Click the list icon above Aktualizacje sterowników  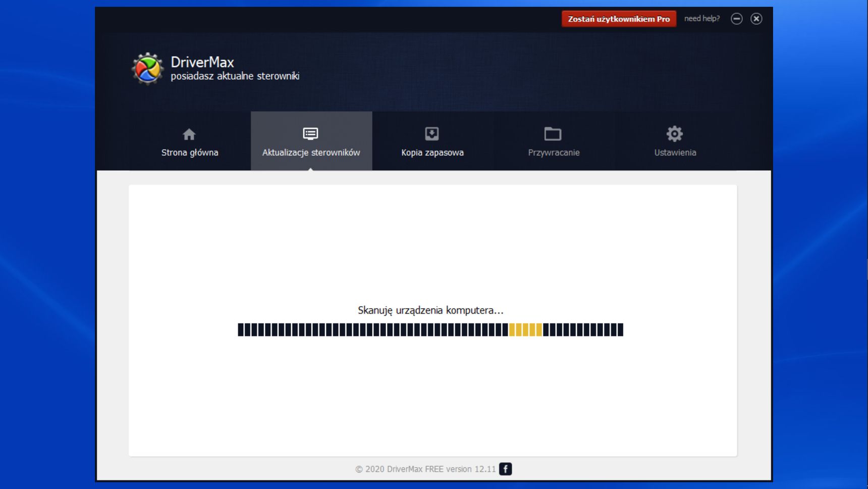pos(310,133)
